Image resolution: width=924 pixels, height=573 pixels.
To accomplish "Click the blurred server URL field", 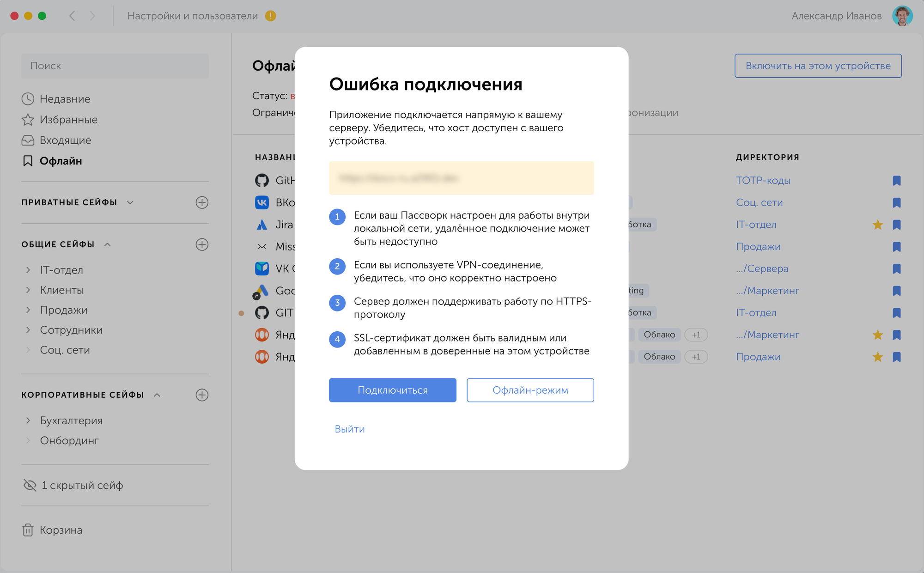I will click(462, 178).
